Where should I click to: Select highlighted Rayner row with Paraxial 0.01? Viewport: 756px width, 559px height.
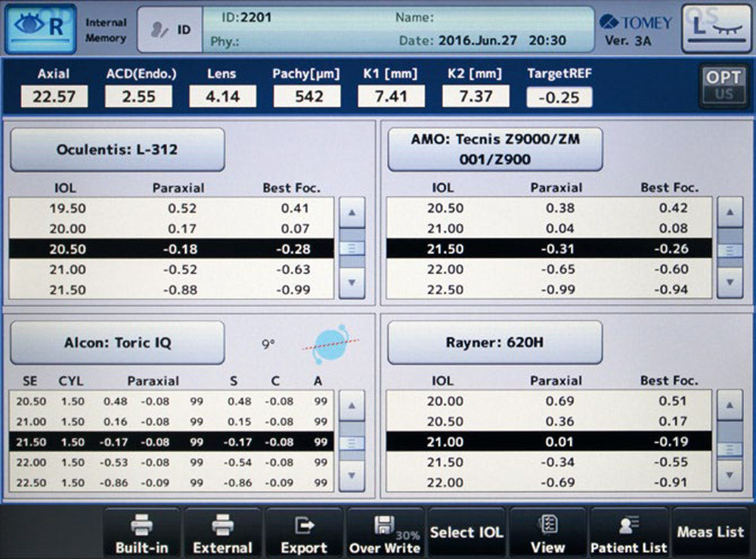coord(549,441)
